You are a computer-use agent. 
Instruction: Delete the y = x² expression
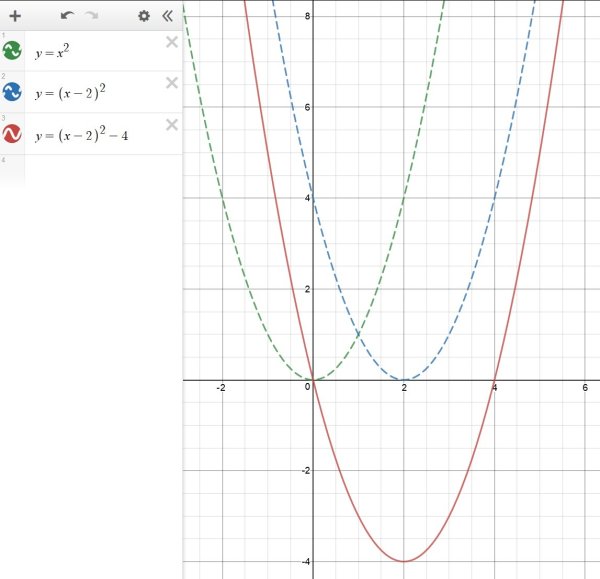pyautogui.click(x=171, y=42)
